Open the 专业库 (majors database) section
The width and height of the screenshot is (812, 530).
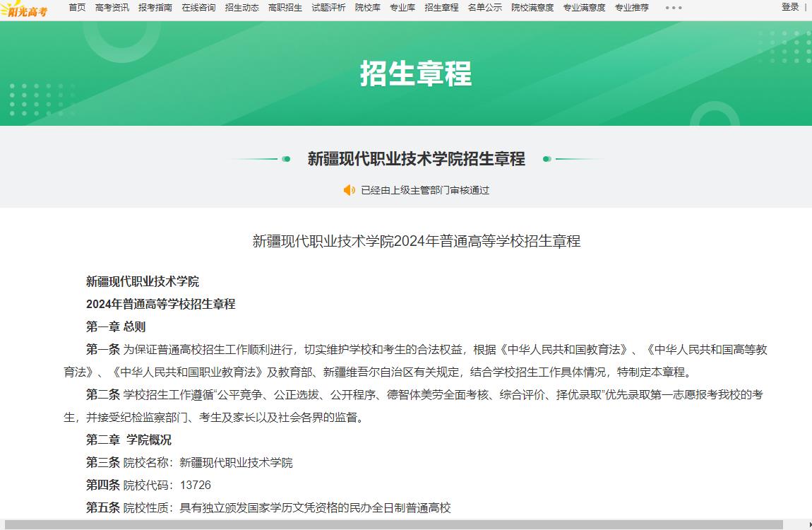click(x=402, y=8)
